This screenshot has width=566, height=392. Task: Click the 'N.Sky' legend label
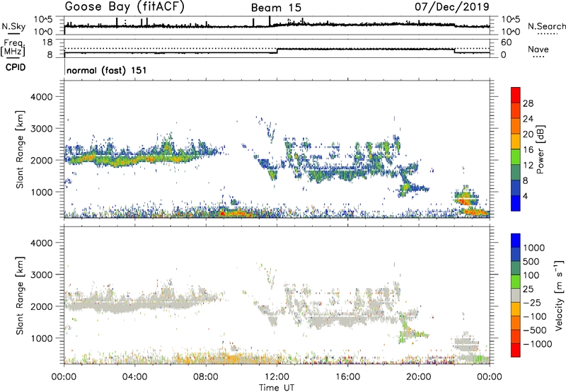coord(13,26)
